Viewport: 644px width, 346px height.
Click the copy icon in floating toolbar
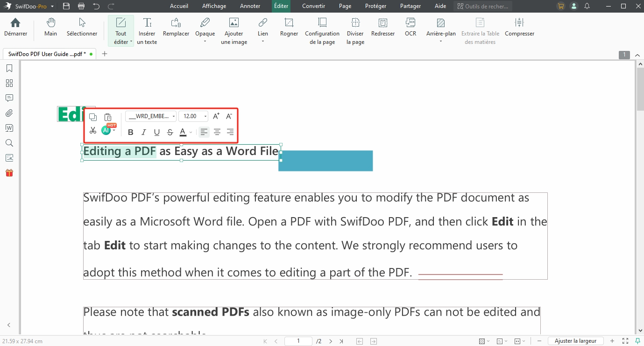(93, 117)
